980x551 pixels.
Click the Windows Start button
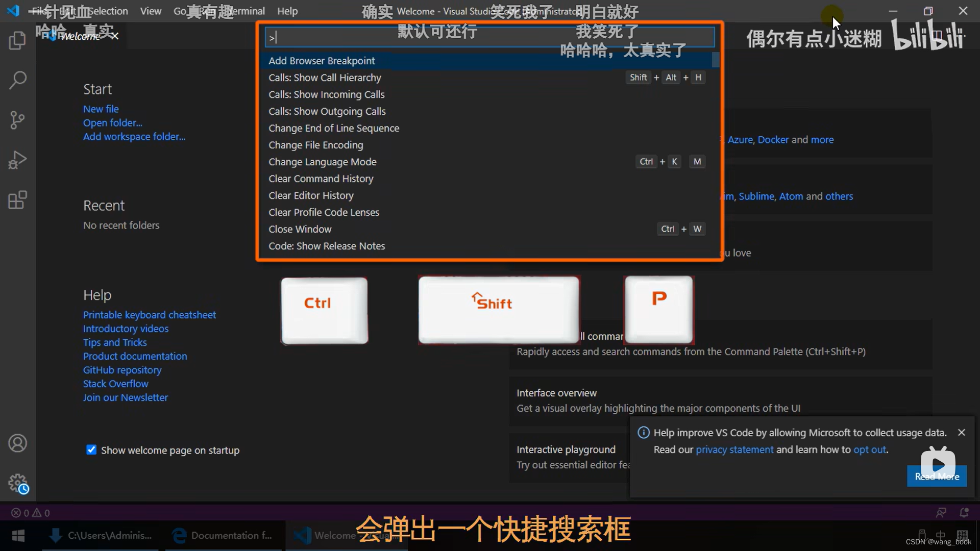pos(18,535)
